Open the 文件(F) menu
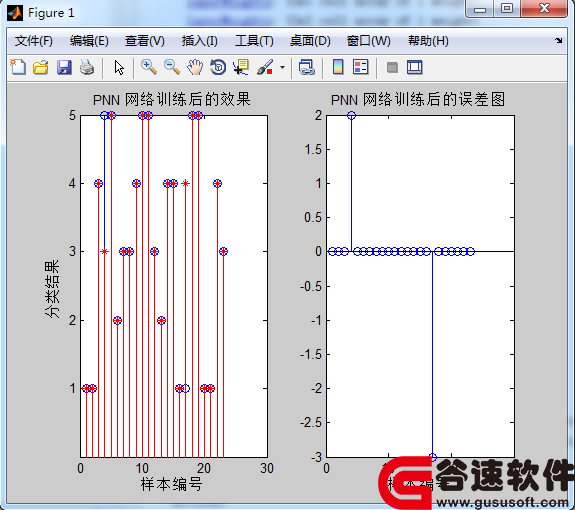 [34, 41]
